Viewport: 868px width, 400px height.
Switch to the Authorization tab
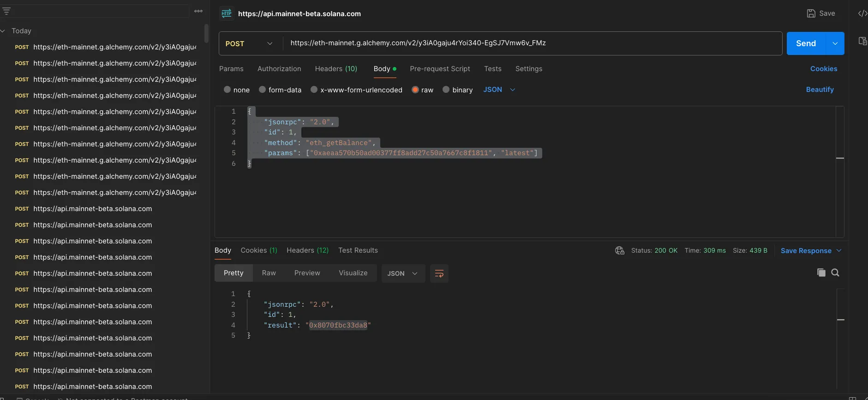(x=279, y=69)
